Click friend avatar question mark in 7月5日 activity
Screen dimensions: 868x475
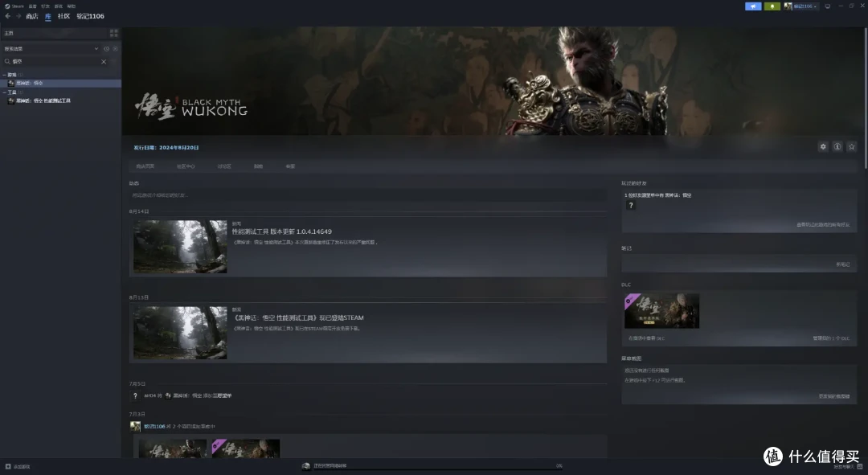tap(135, 395)
